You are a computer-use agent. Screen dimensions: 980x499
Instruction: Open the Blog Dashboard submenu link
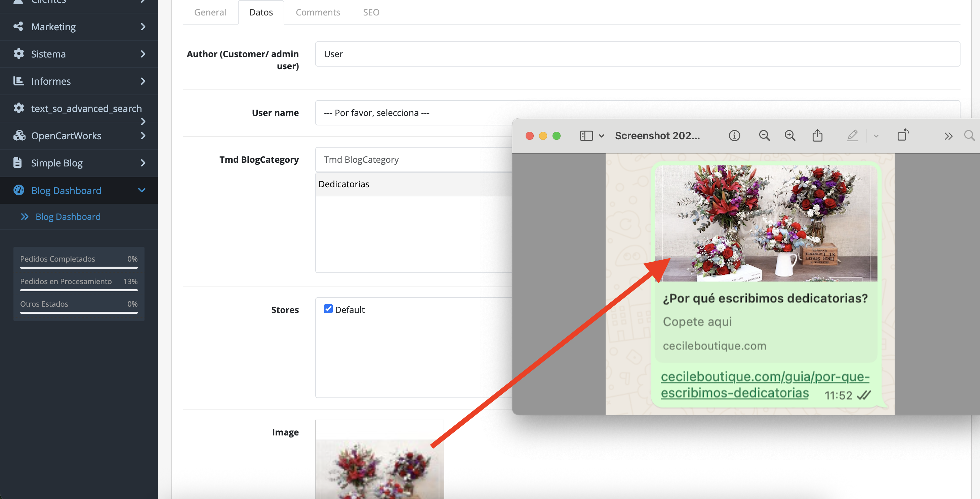click(68, 217)
